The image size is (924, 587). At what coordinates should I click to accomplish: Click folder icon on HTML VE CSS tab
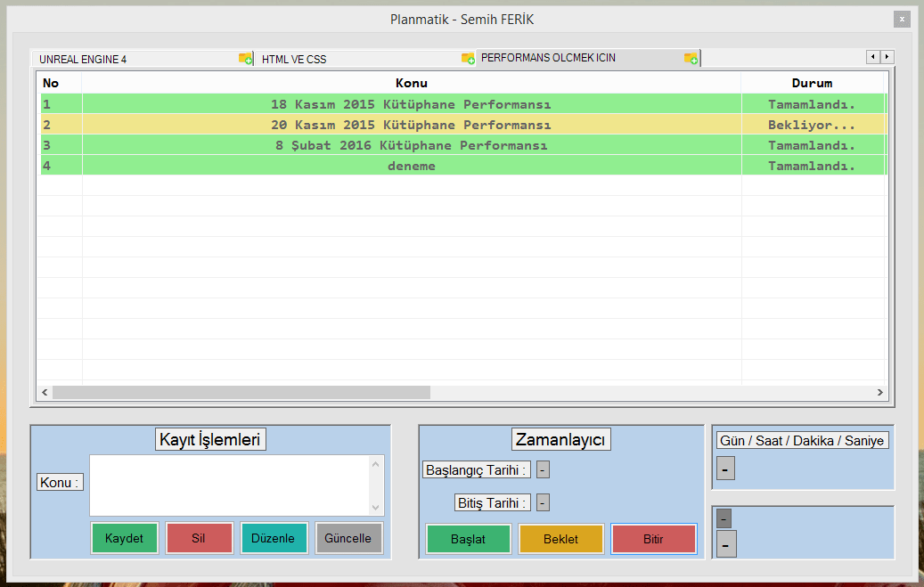(x=468, y=59)
